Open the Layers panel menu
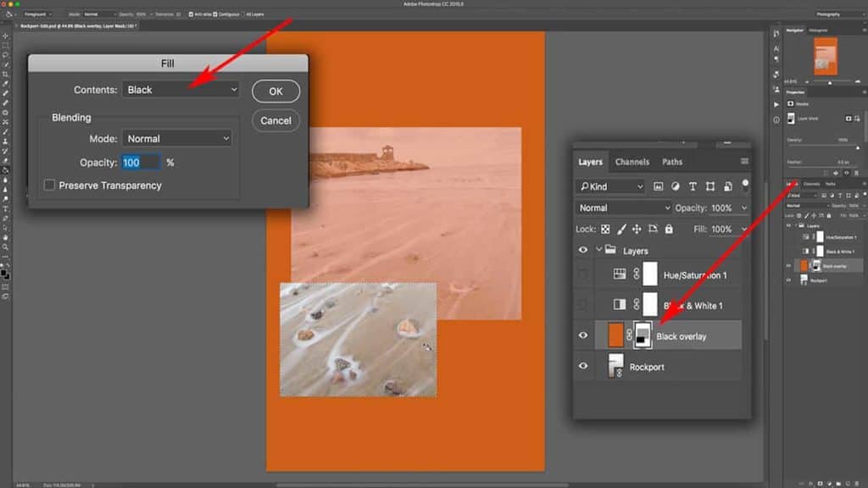The image size is (868, 488). (x=745, y=160)
